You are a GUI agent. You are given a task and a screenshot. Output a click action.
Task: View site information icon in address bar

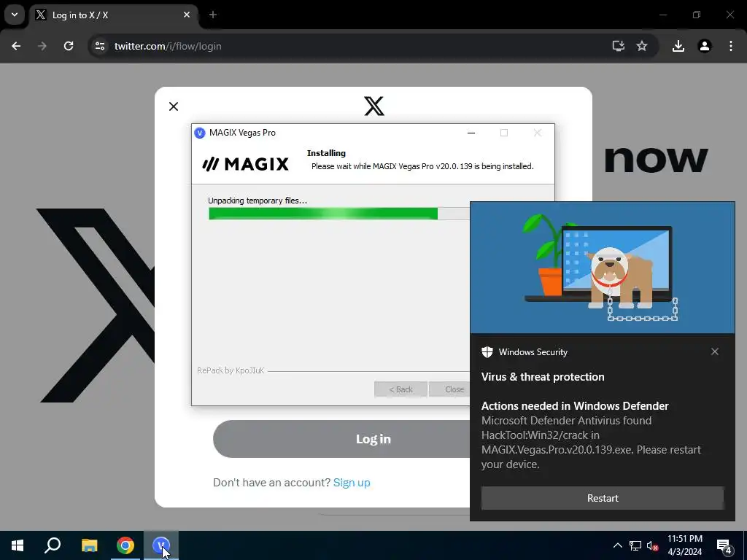[x=99, y=46]
